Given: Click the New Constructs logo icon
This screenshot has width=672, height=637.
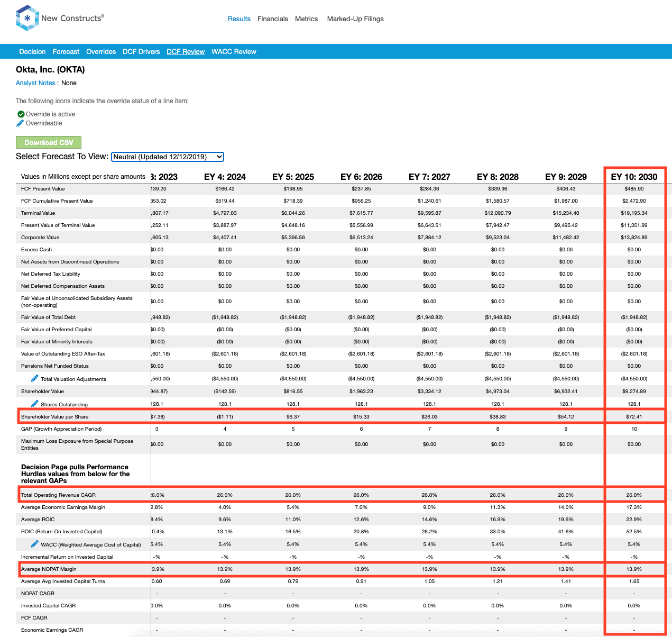Looking at the screenshot, I should 27,18.
